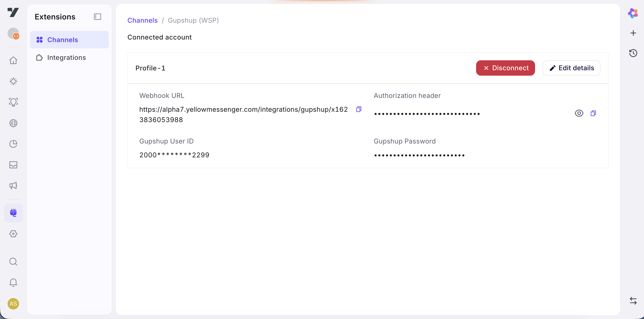Open the bot avatar switcher icon

[x=13, y=33]
